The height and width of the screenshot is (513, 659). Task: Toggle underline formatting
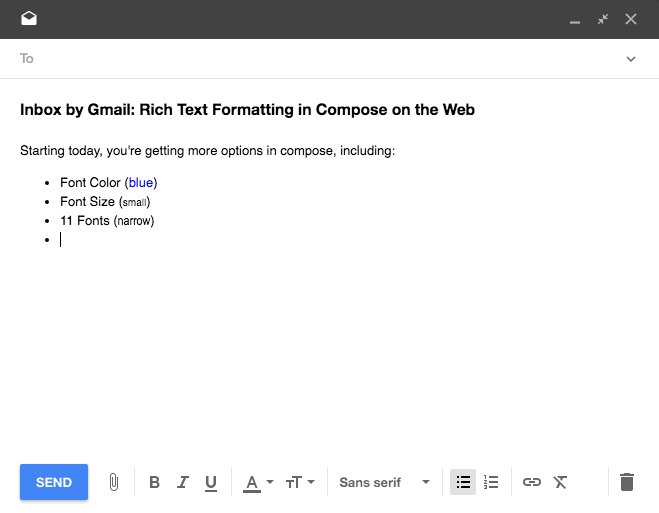point(211,482)
